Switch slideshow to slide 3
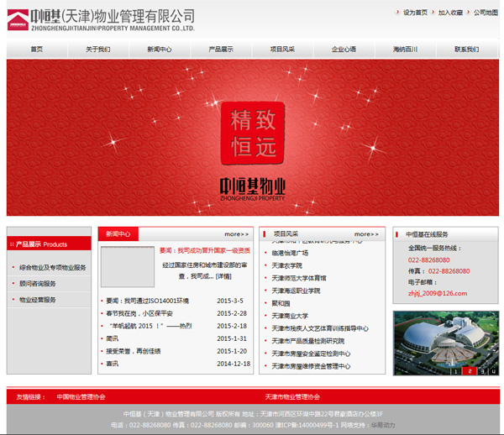Viewport: 504px width, 435px height. click(483, 371)
